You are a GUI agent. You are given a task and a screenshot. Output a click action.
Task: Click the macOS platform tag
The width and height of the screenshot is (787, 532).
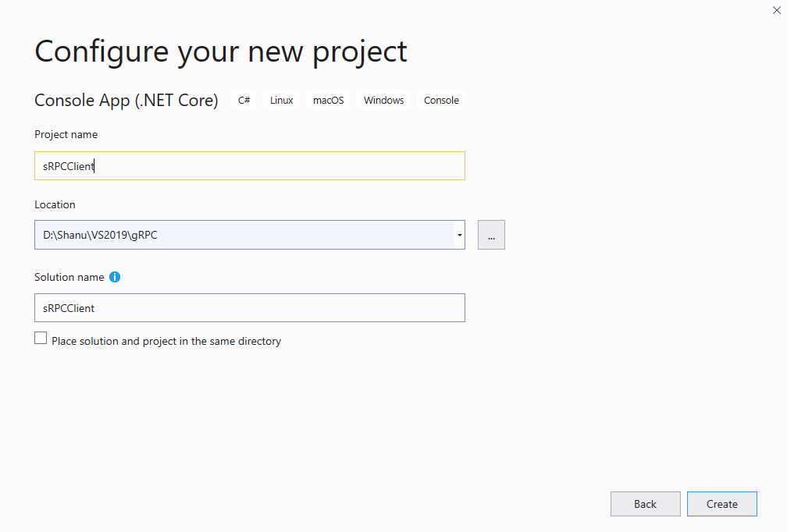coord(328,101)
